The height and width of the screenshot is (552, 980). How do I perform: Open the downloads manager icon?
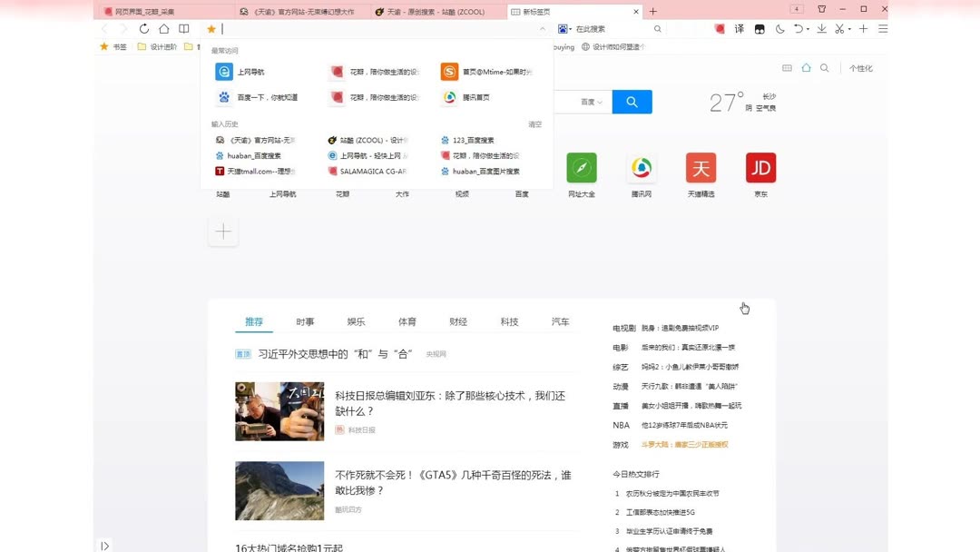coord(820,28)
